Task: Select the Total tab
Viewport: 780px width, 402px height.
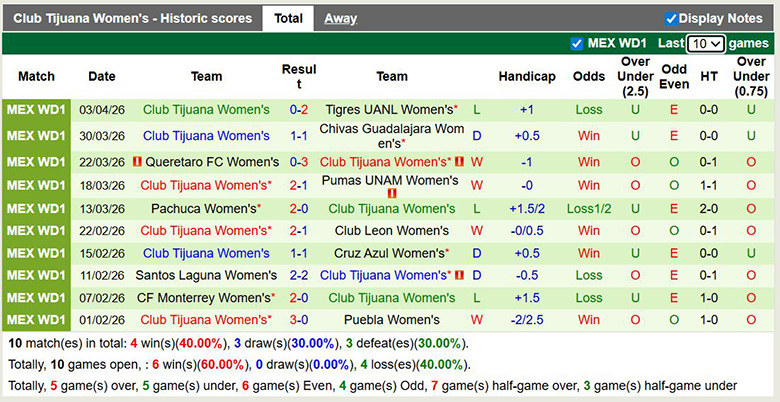Action: (x=288, y=18)
